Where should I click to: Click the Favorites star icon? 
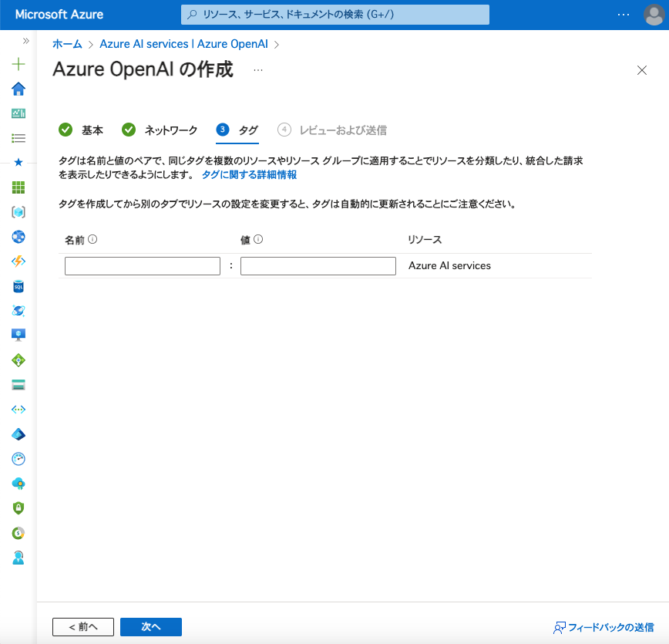tap(18, 162)
